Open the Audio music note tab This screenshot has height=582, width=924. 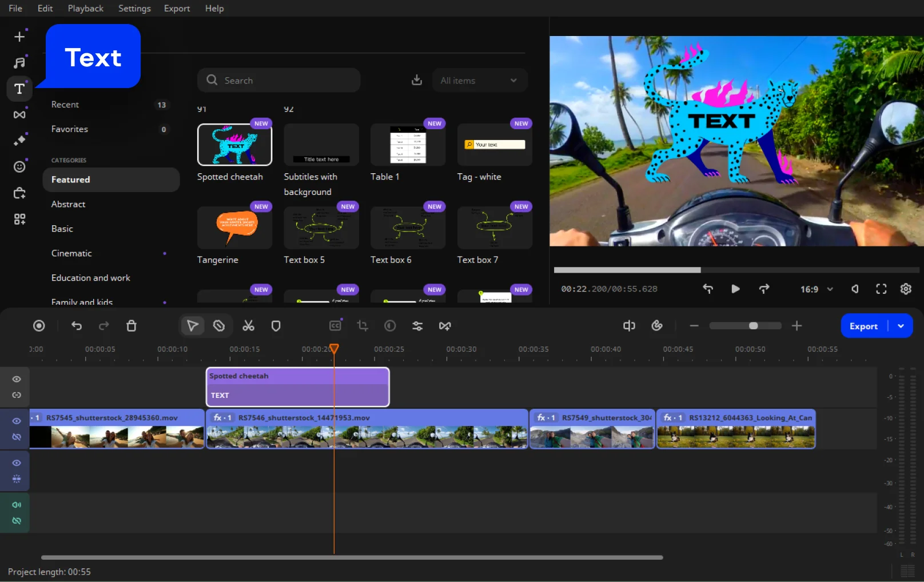click(19, 63)
